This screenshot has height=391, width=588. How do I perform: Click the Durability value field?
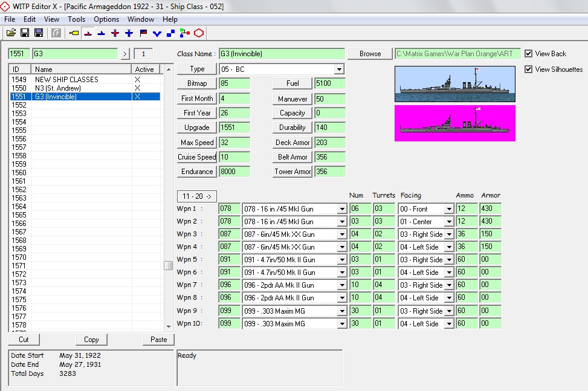pos(329,128)
